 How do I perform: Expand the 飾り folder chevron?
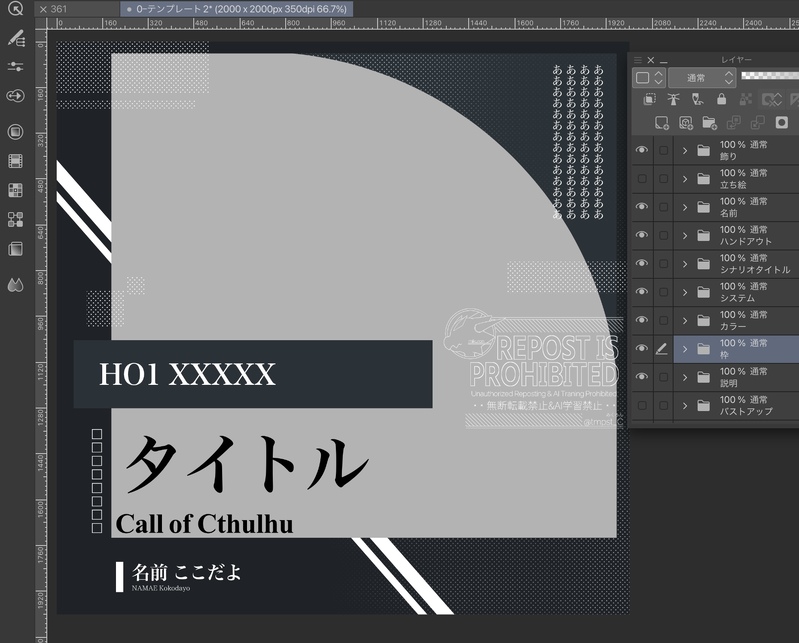(685, 151)
